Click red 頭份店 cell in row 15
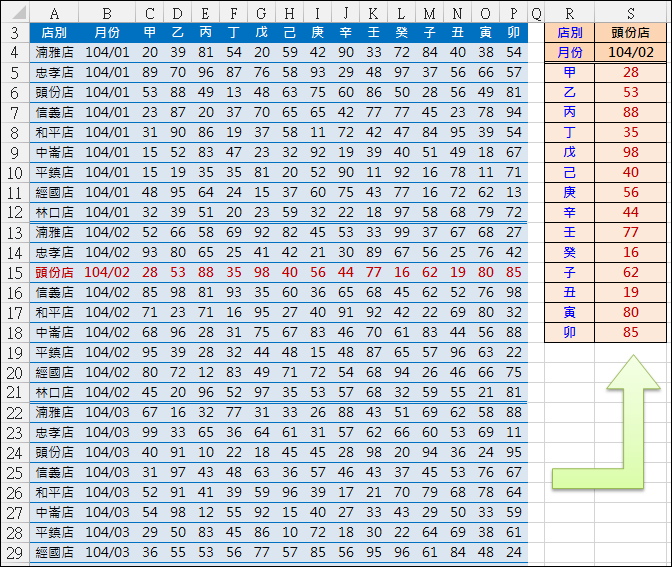Image resolution: width=672 pixels, height=567 pixels. tap(54, 273)
